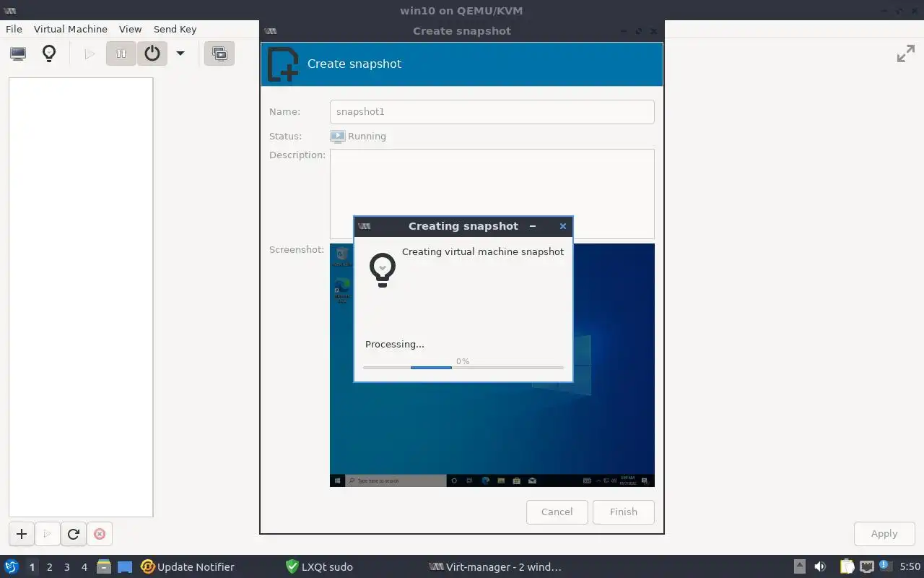
Task: Open Virt-manager taskbar window group
Action: 495,567
